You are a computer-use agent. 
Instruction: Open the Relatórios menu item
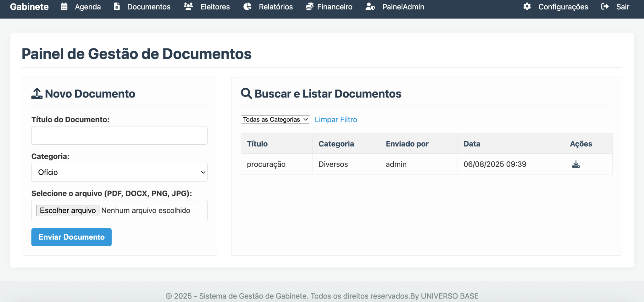[275, 7]
